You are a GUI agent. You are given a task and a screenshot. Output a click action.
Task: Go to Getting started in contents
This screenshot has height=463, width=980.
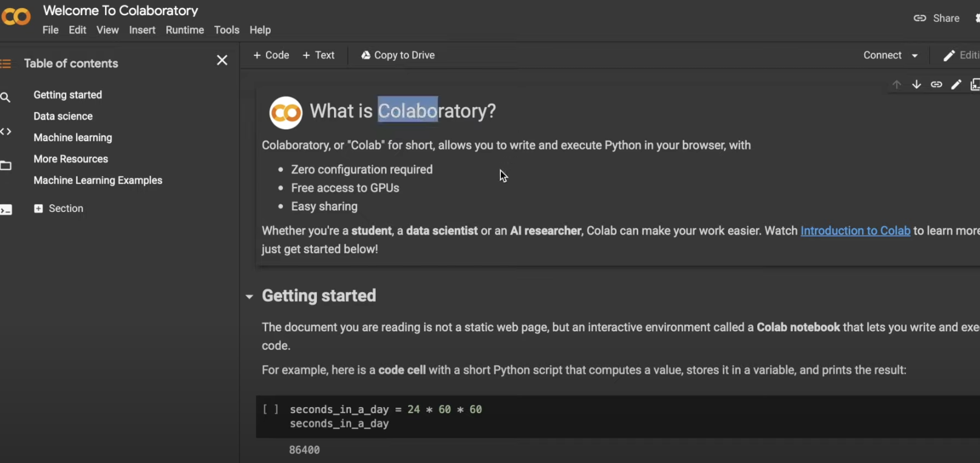(x=67, y=95)
